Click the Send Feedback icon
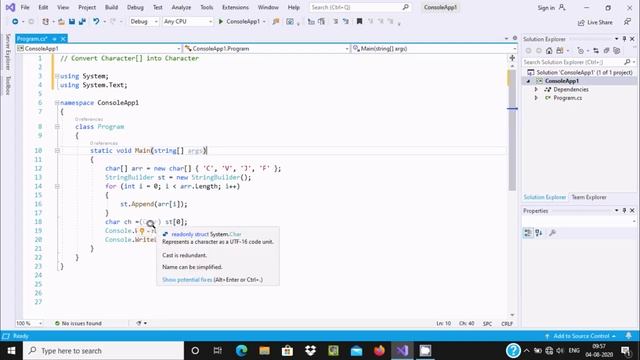640x360 pixels. coord(627,22)
